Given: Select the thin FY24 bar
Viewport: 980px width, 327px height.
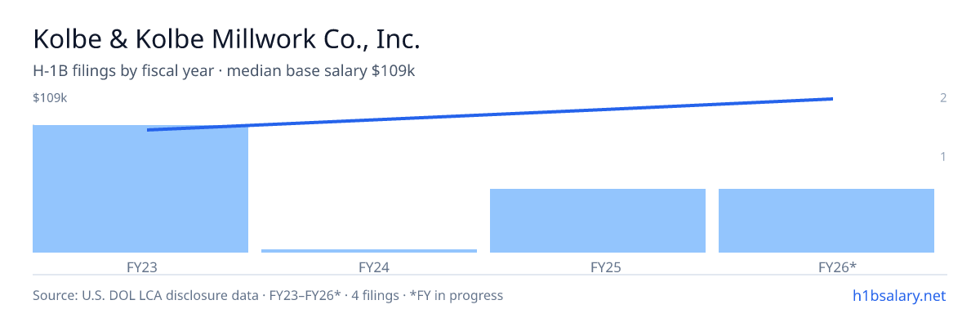Looking at the screenshot, I should point(369,251).
